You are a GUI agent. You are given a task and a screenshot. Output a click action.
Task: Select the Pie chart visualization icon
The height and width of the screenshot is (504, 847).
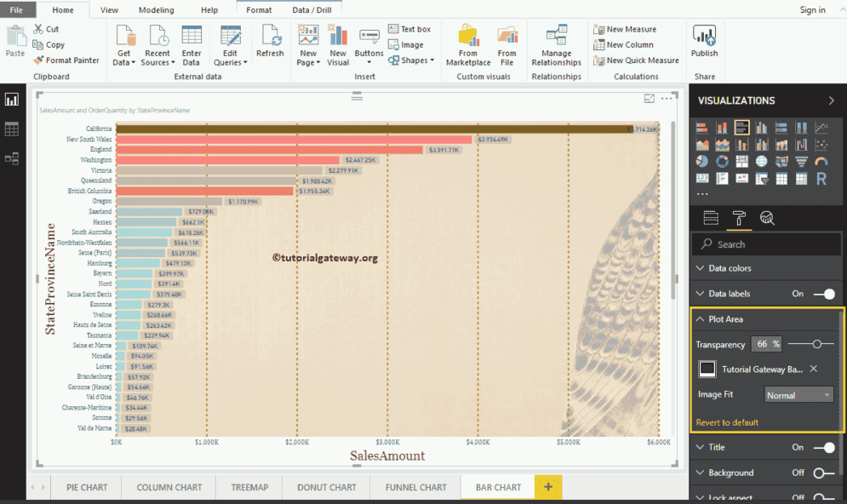point(701,161)
